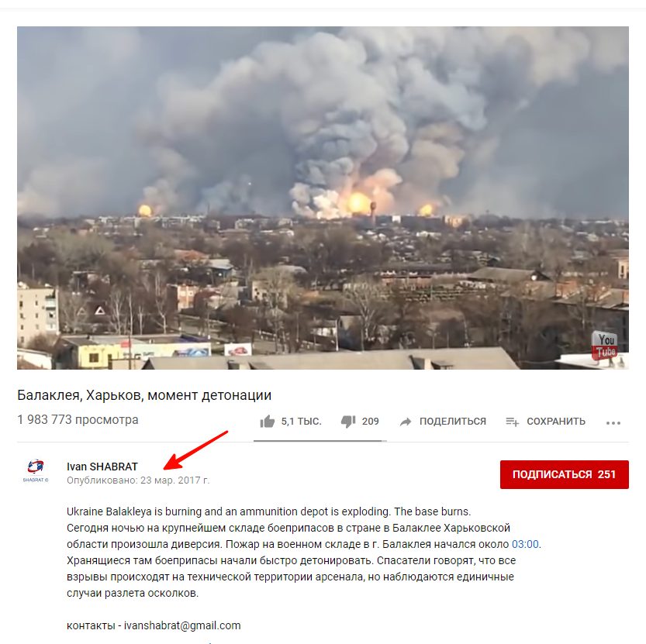Click the ПОДЕЛИТЬСЯ share label

tap(453, 422)
